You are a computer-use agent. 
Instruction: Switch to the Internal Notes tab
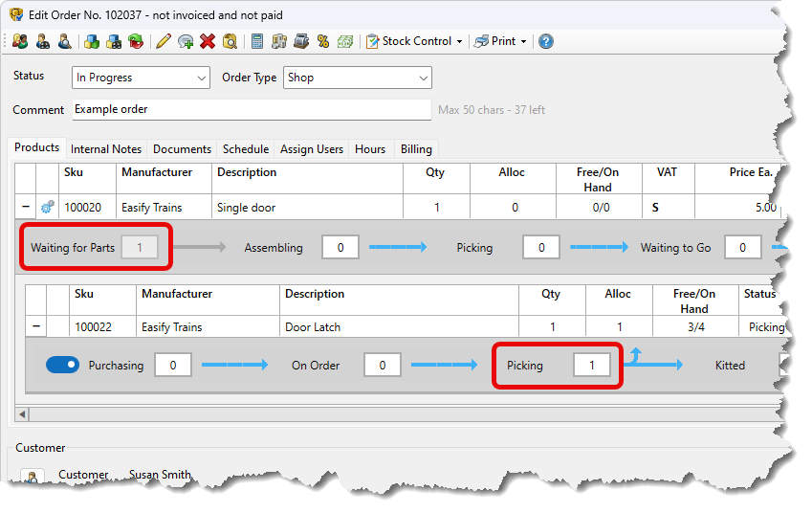coord(105,149)
